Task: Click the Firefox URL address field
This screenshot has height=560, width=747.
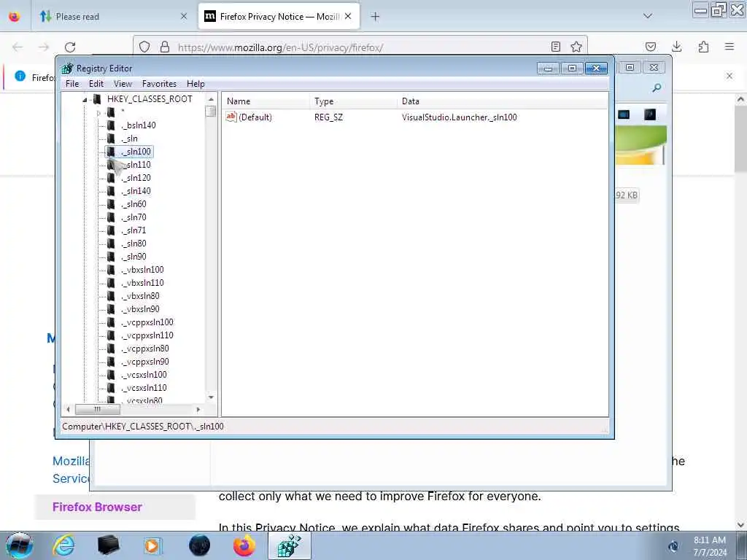Action: point(362,47)
